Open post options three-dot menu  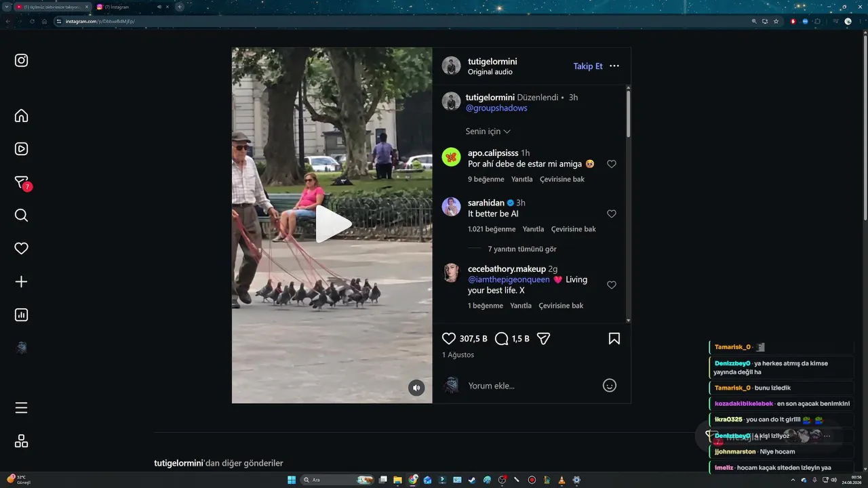(x=614, y=66)
